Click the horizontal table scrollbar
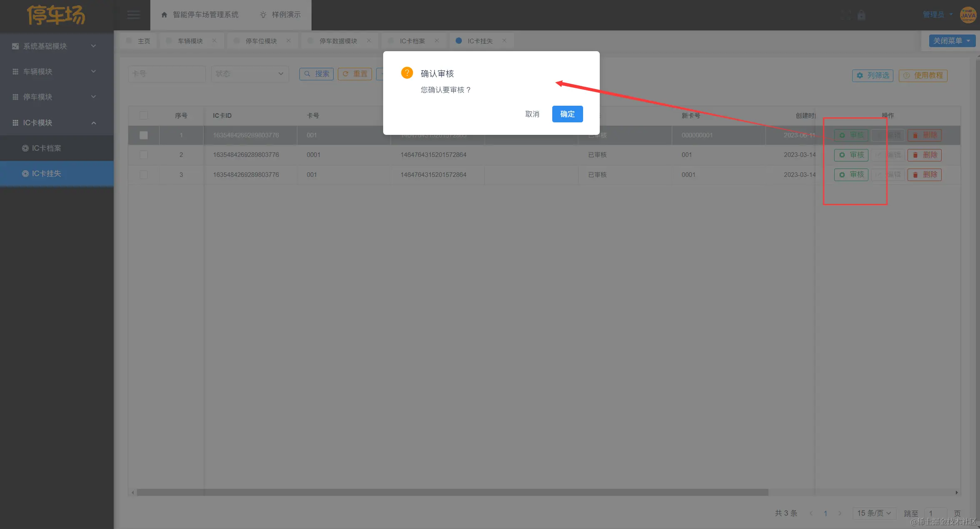 (452, 492)
